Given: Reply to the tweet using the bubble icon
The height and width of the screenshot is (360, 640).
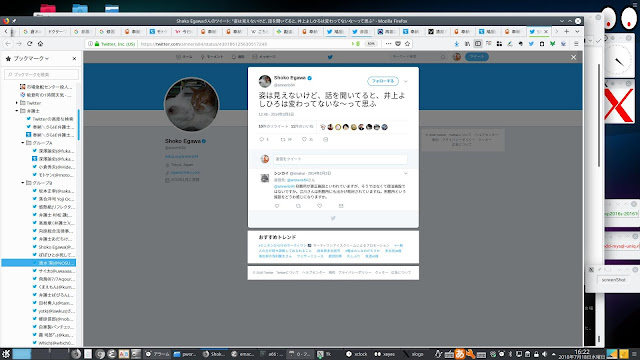Looking at the screenshot, I should click(262, 140).
